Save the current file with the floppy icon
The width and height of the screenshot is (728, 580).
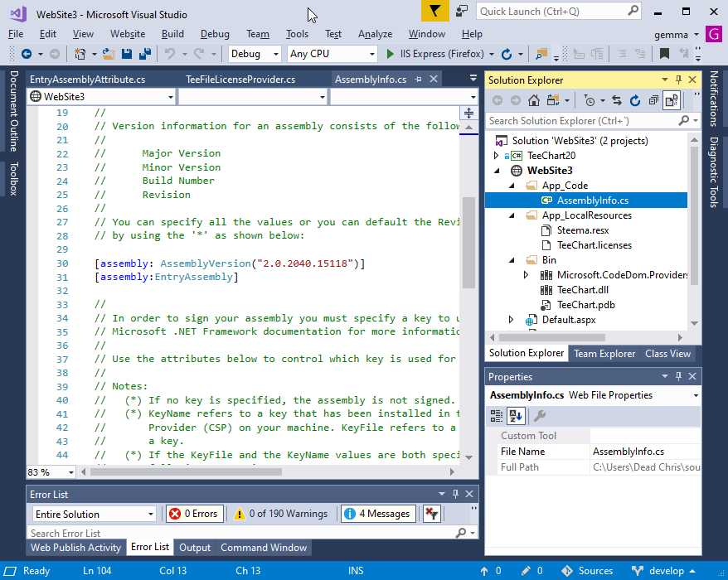tap(126, 54)
